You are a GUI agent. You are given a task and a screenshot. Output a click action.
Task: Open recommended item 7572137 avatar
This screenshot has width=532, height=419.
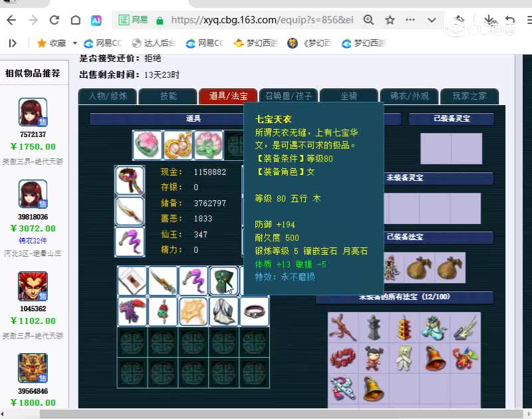(x=33, y=112)
